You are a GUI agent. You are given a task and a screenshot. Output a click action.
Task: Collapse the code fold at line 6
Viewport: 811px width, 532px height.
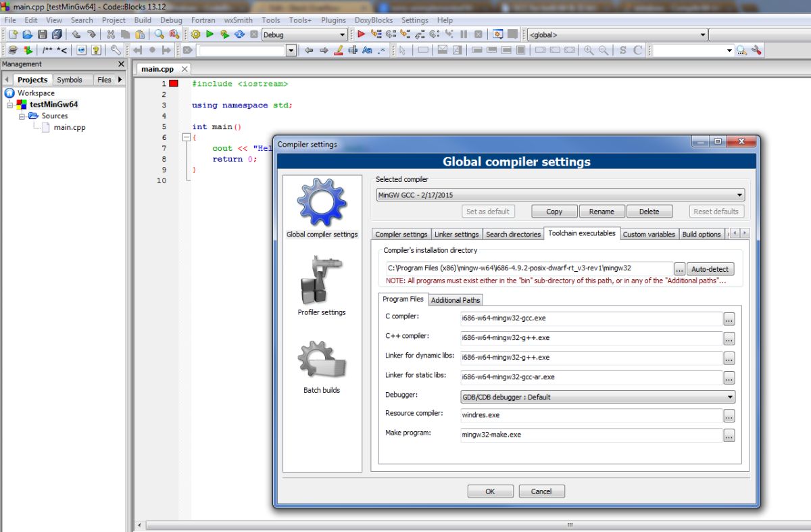[x=186, y=137]
